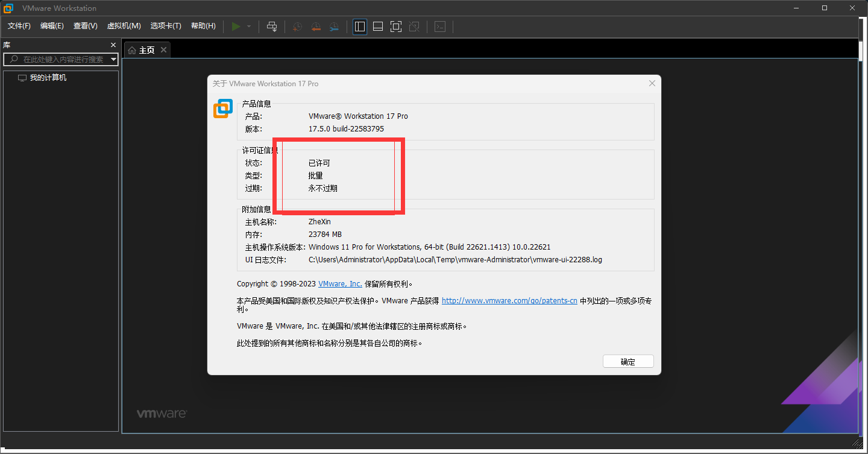Click the VMware logo in title bar
The image size is (868, 454).
coord(9,8)
